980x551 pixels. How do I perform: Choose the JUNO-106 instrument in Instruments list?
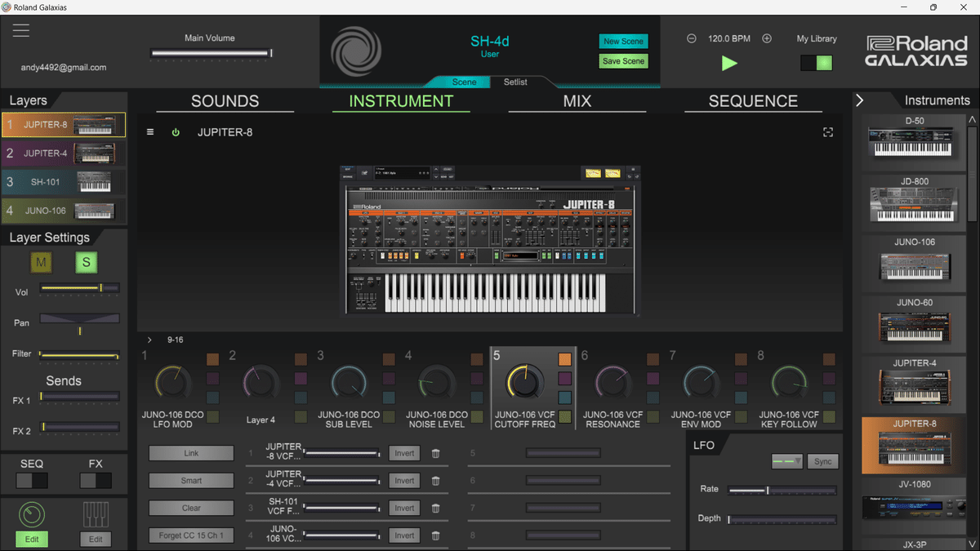(x=914, y=265)
